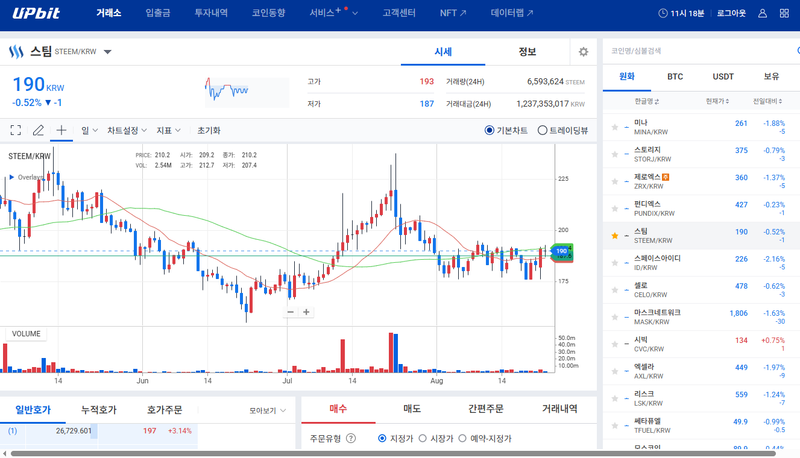Open the 일 interval dropdown
Image resolution: width=800 pixels, height=458 pixels.
tap(89, 130)
